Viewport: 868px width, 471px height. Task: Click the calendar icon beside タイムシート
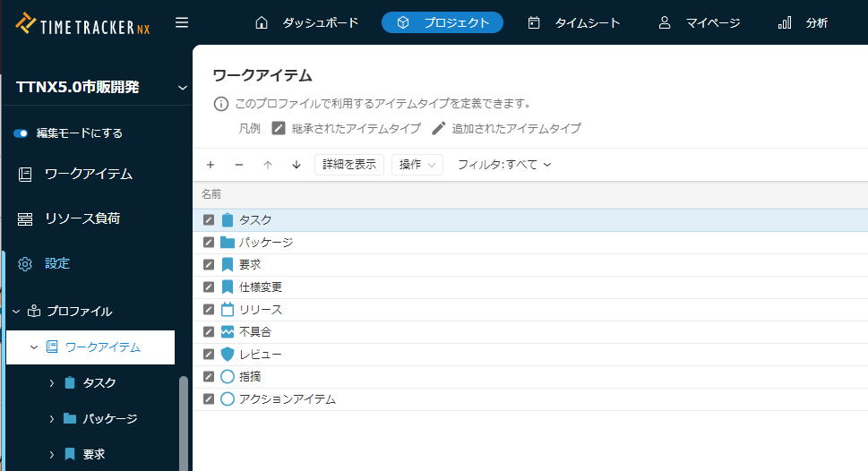pyautogui.click(x=534, y=22)
